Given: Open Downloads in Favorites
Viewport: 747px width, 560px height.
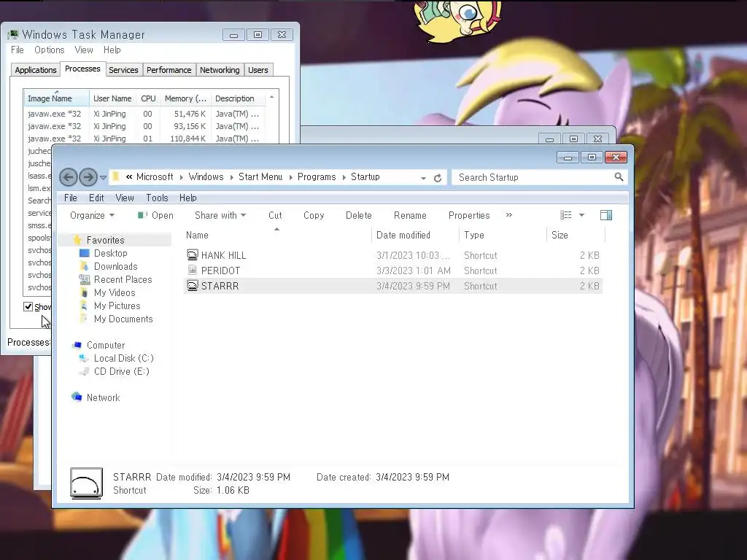Looking at the screenshot, I should pyautogui.click(x=116, y=266).
